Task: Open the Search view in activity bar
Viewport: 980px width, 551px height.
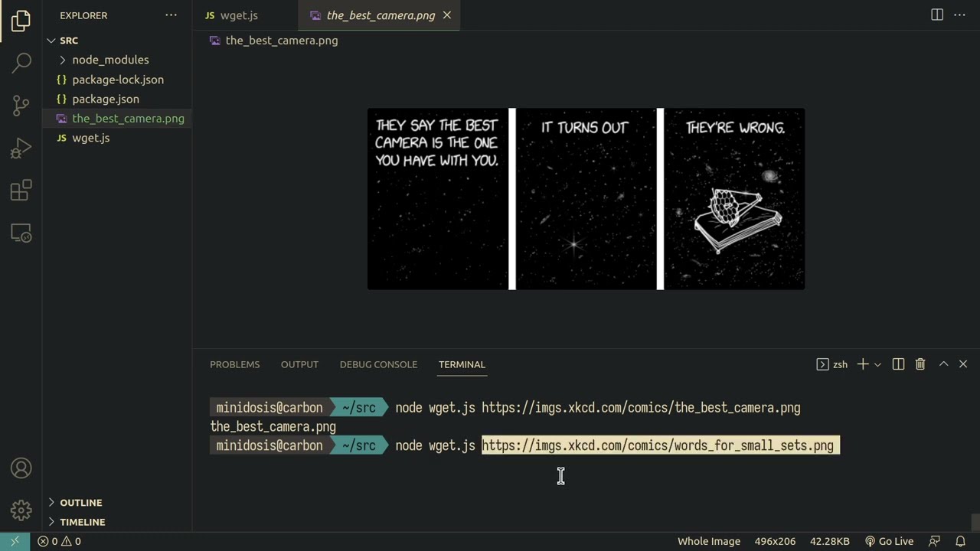Action: pos(21,63)
